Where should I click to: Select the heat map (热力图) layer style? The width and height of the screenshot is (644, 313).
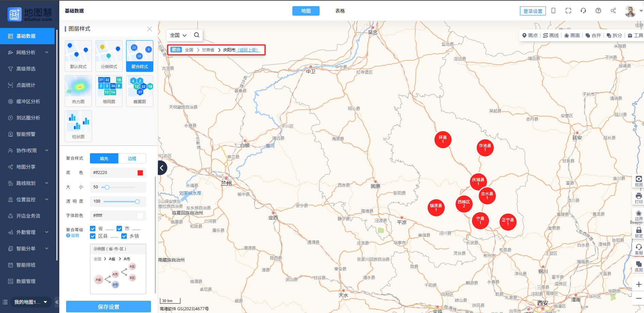point(78,91)
